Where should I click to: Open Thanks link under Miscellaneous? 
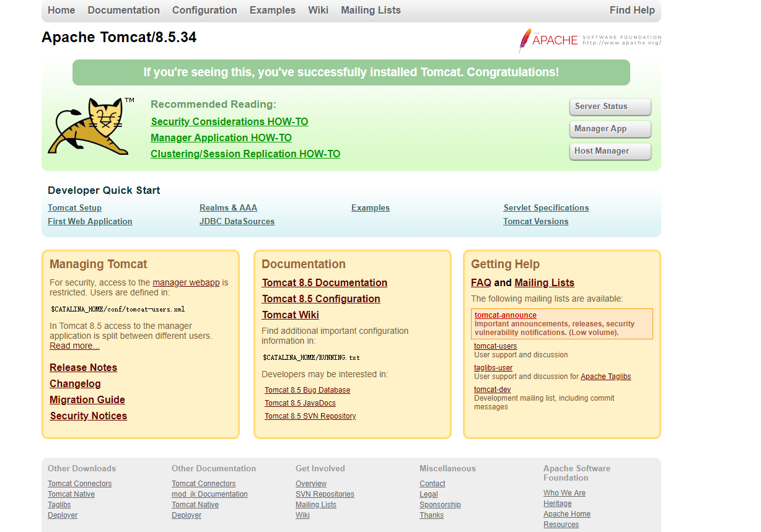coord(432,515)
